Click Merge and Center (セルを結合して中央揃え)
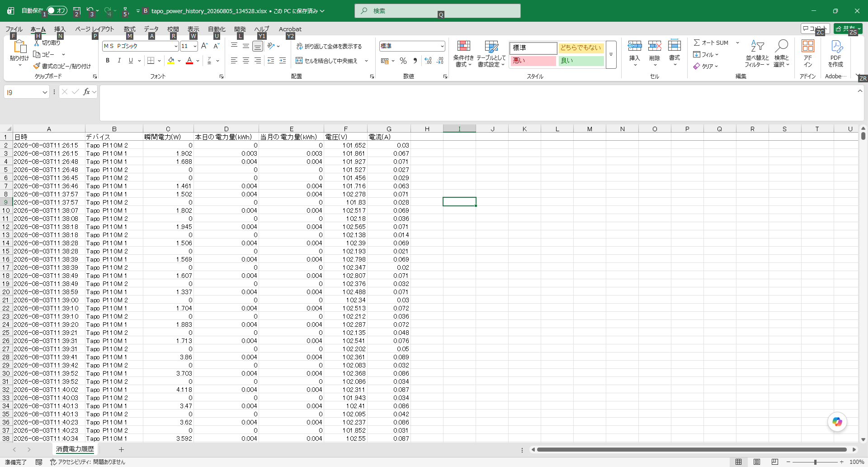Screen dimensions: 868x467 (327, 61)
